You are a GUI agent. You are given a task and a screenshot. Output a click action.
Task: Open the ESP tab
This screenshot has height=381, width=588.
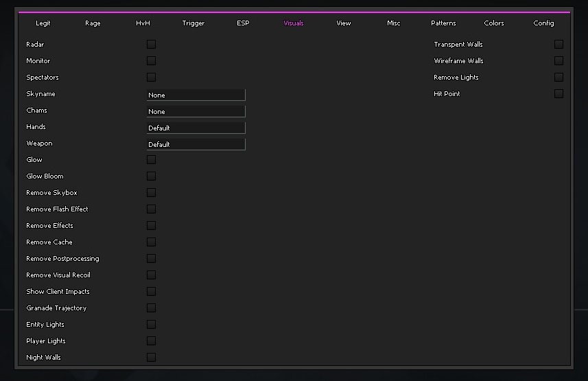(243, 23)
